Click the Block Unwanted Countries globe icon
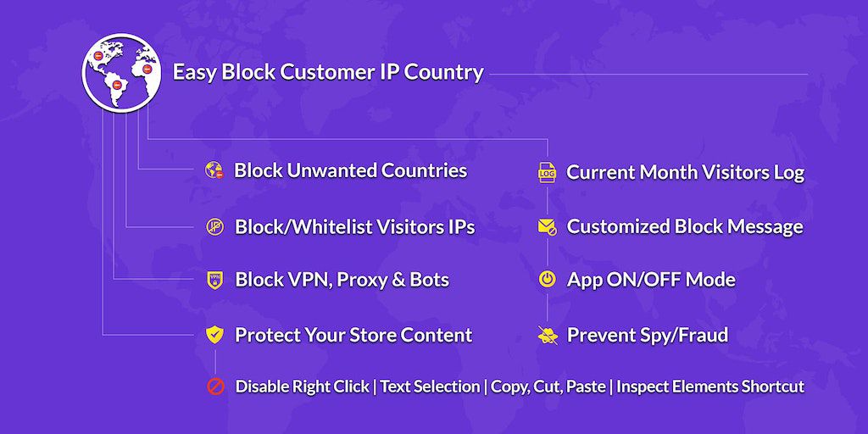This screenshot has height=434, width=868. 214,170
